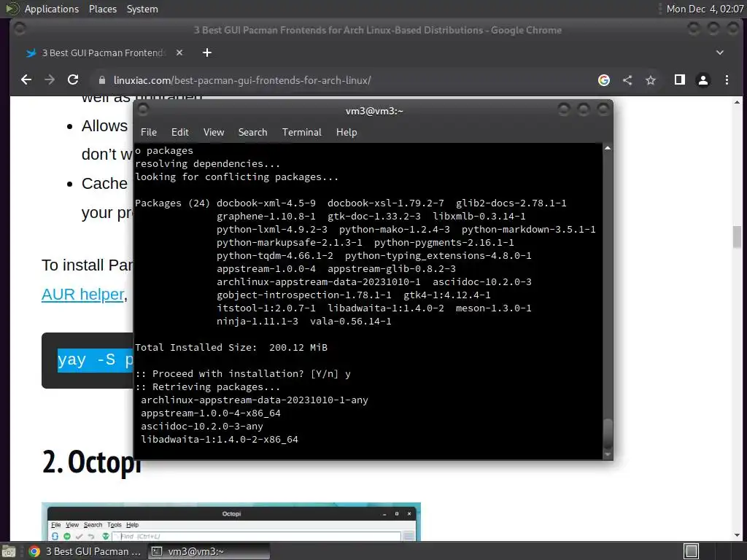The image size is (747, 560).
Task: Click 'asciidoc-10.2.0-3-any' in terminal
Action: [202, 426]
